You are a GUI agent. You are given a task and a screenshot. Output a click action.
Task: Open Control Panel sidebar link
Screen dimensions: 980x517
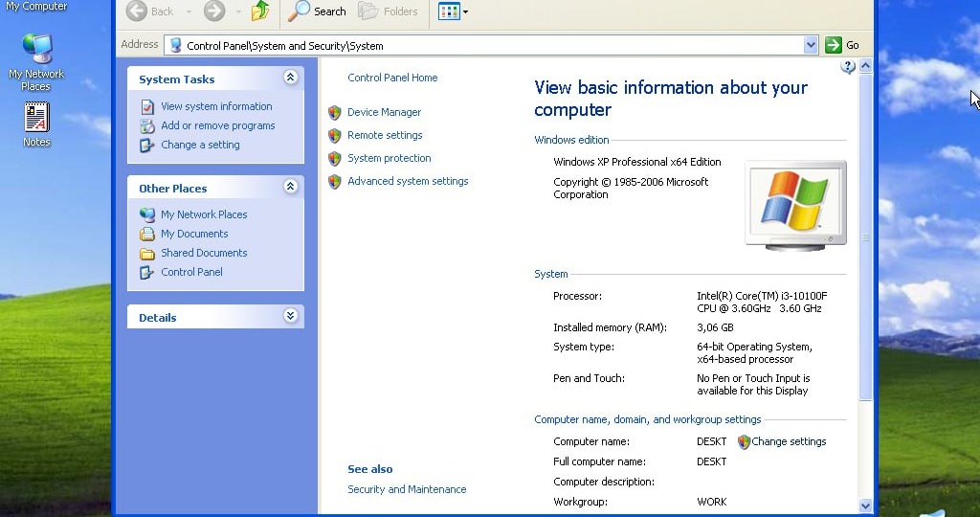[x=191, y=272]
